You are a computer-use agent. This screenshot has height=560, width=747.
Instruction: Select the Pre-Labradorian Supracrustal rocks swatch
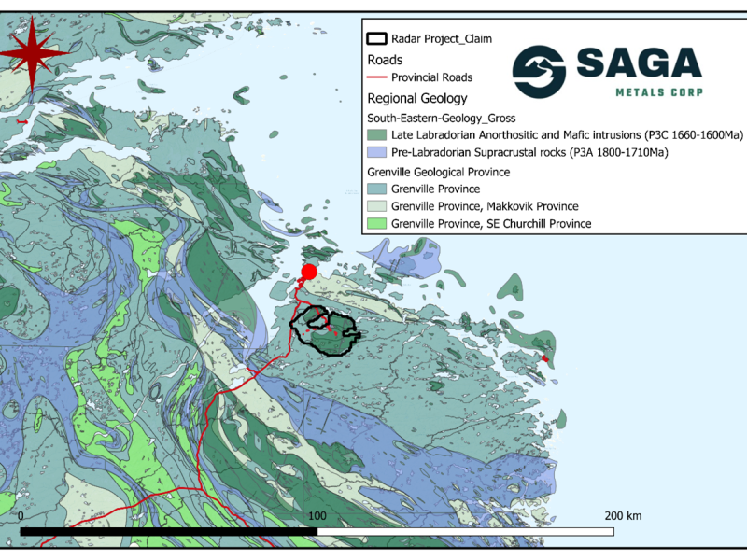point(377,153)
